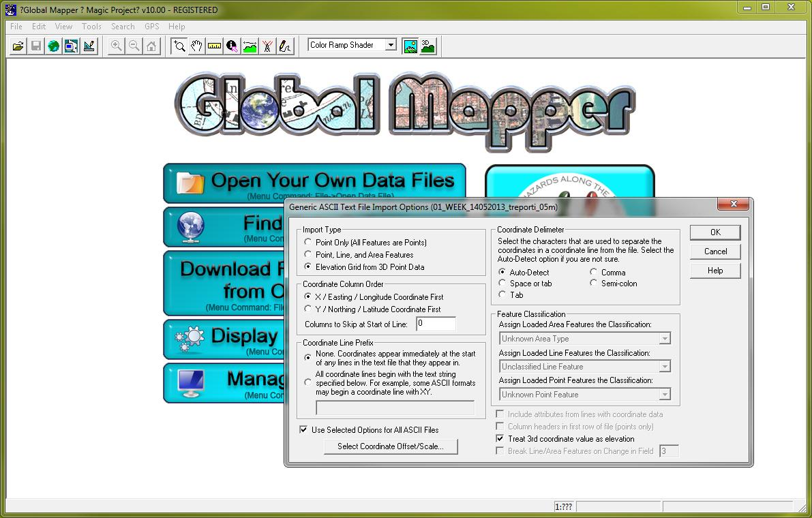Click the zoom in magnifier icon
Screen dimensions: 812x518
point(116,46)
